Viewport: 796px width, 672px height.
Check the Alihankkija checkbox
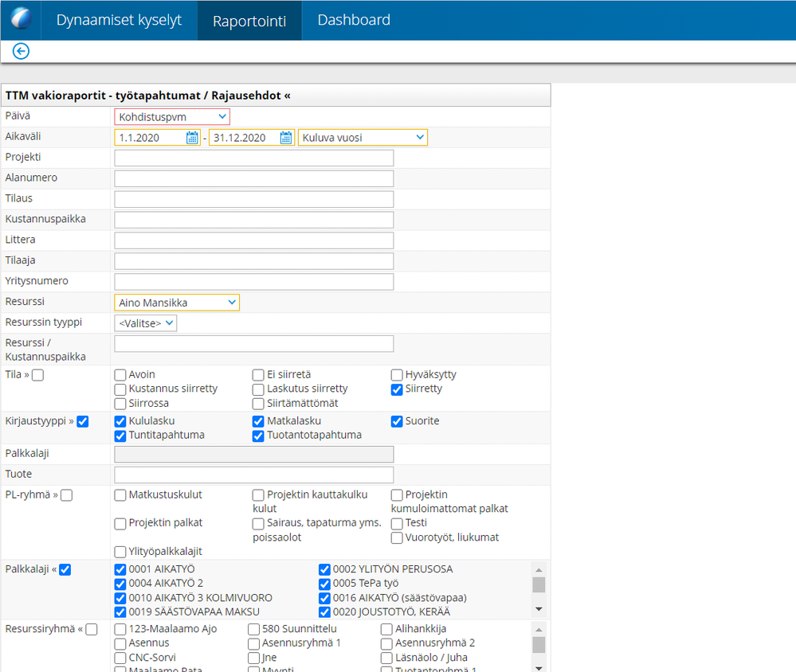tap(386, 629)
